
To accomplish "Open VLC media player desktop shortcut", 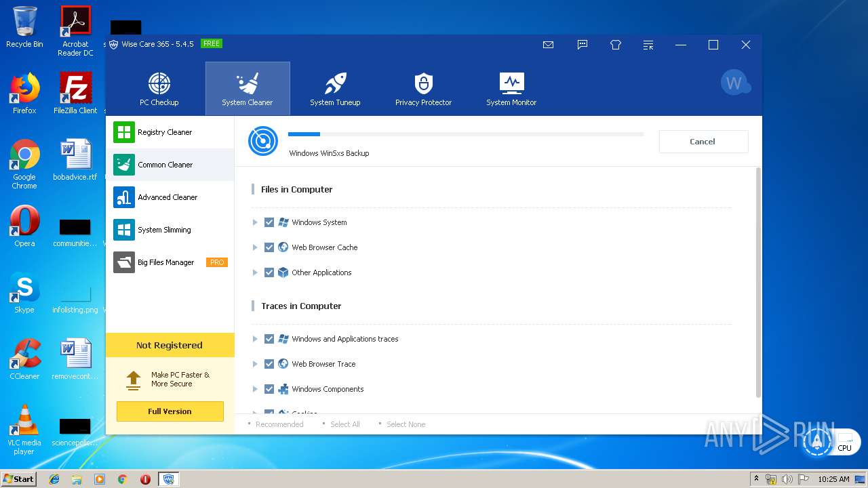I will pyautogui.click(x=24, y=430).
